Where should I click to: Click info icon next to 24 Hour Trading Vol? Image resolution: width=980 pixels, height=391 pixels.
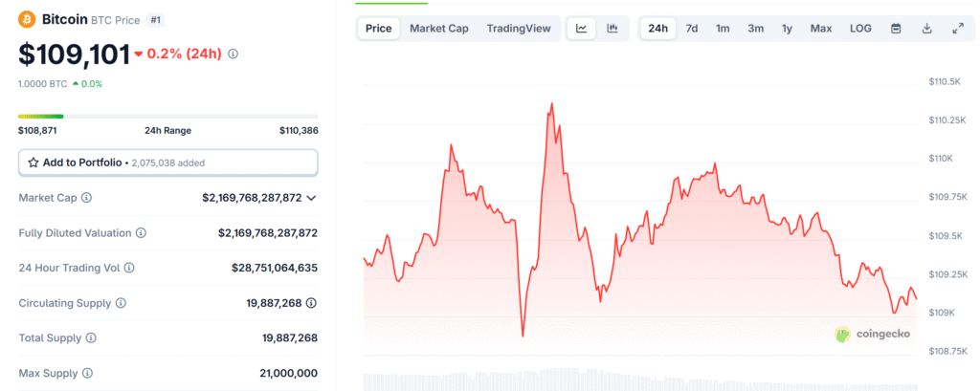tap(129, 269)
